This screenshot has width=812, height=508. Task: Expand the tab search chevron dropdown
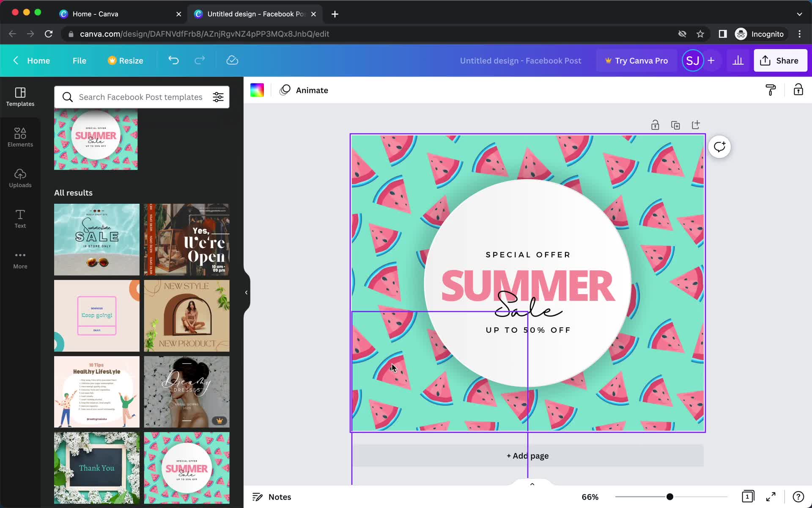[x=799, y=14]
